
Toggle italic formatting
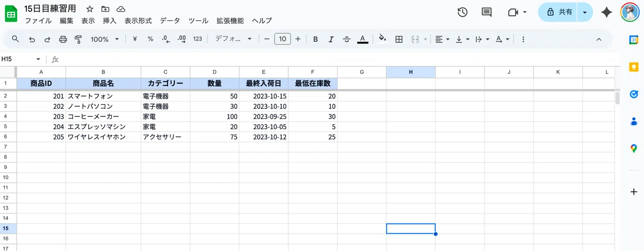[x=331, y=39]
